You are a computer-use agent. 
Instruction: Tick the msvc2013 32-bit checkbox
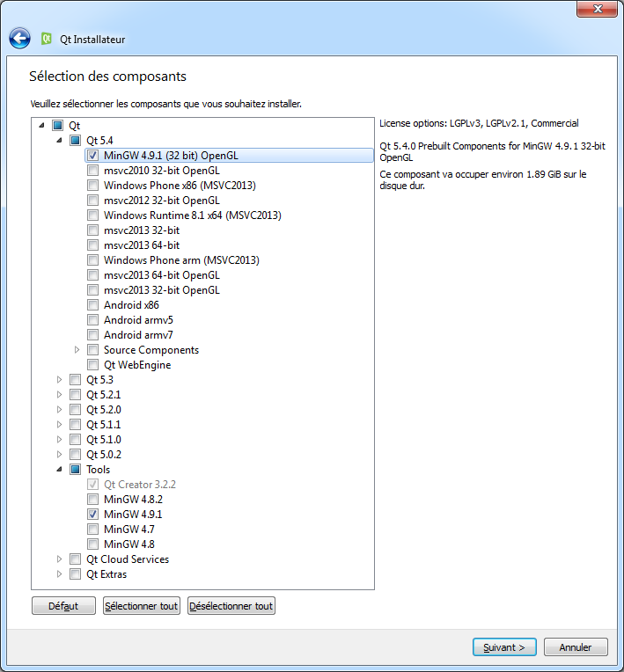pos(92,230)
